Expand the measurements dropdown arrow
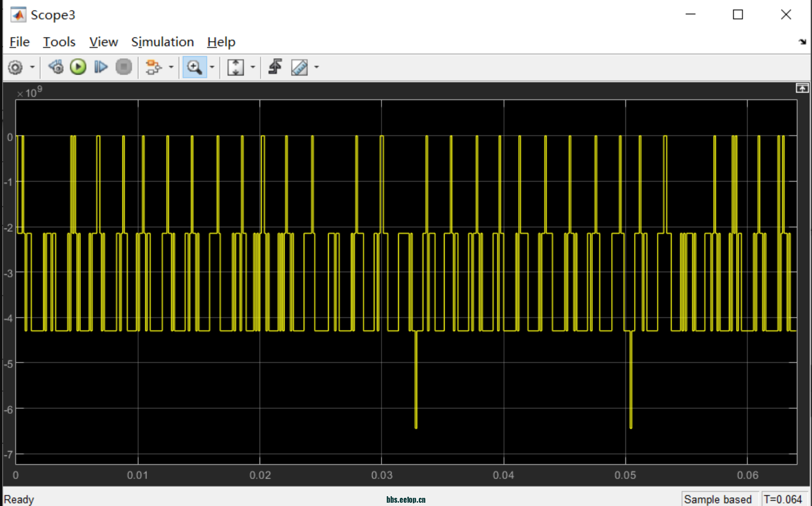812x506 pixels. click(x=316, y=67)
